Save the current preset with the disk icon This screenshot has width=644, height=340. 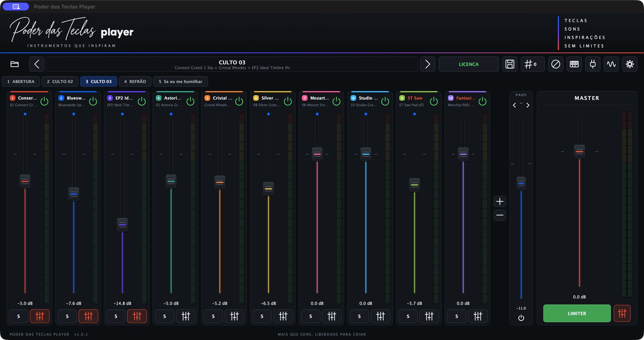click(x=510, y=64)
